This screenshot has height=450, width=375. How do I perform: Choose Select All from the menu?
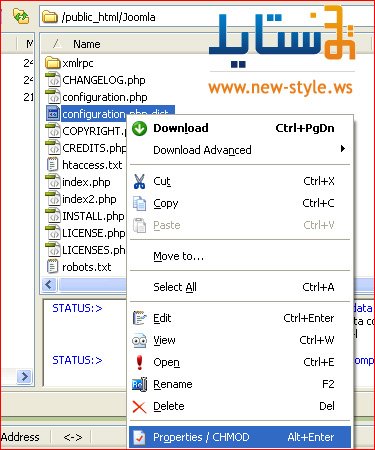click(240, 287)
